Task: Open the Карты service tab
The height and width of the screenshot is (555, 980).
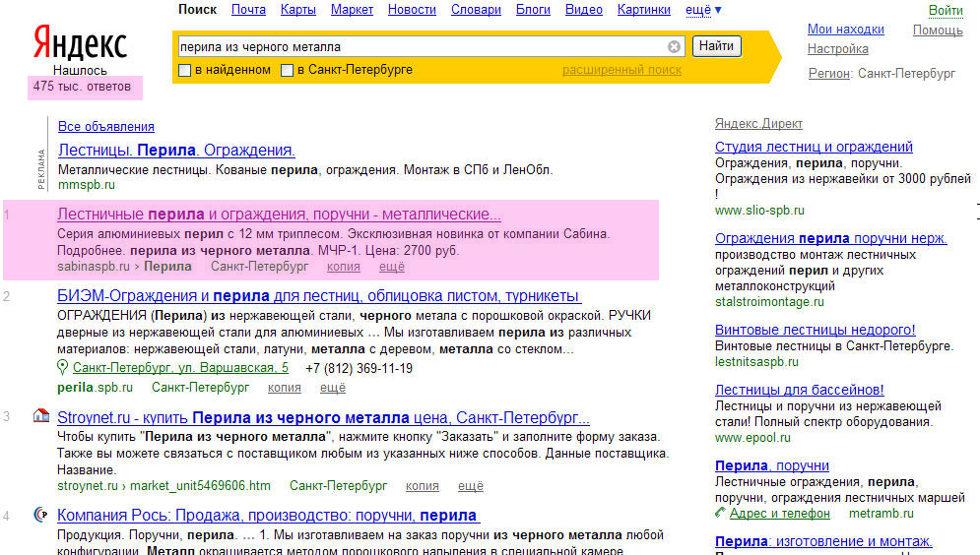Action: [298, 10]
